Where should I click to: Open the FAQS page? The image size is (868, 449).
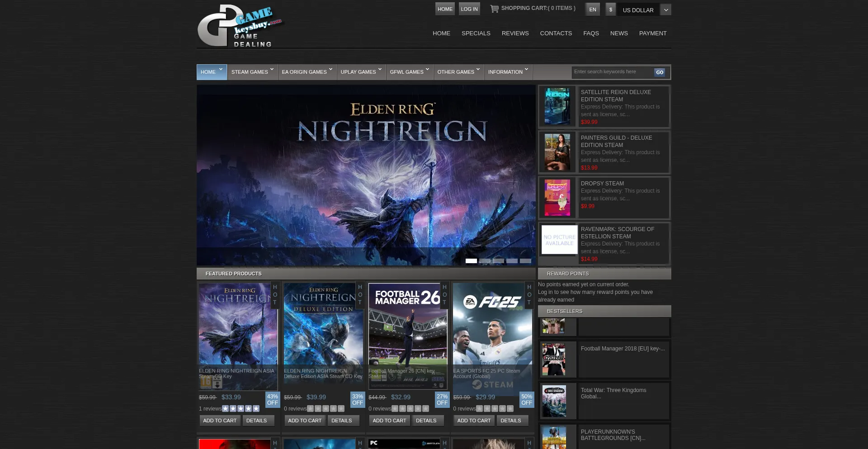[x=591, y=33]
